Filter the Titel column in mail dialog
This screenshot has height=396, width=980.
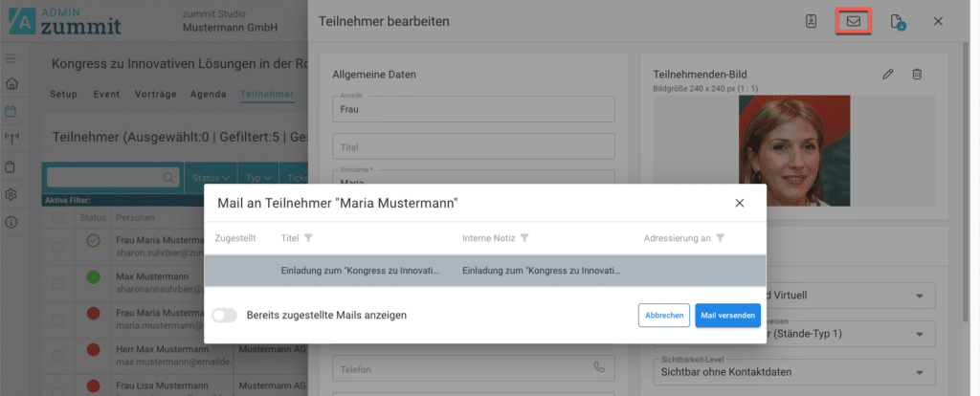tap(309, 237)
